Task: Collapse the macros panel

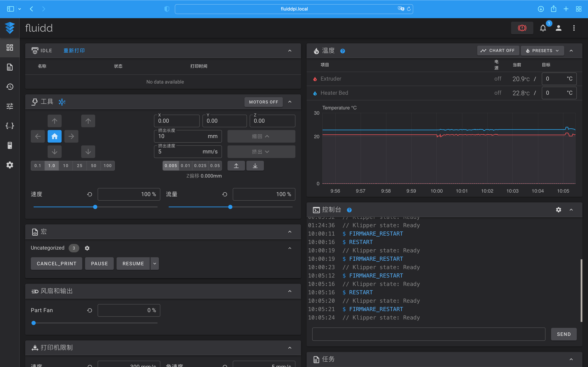Action: (290, 232)
